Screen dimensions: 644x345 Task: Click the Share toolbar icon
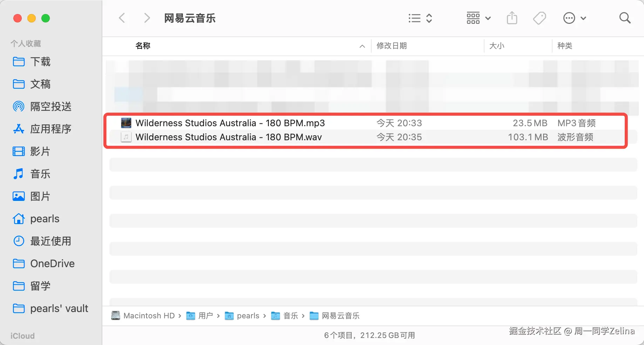512,18
